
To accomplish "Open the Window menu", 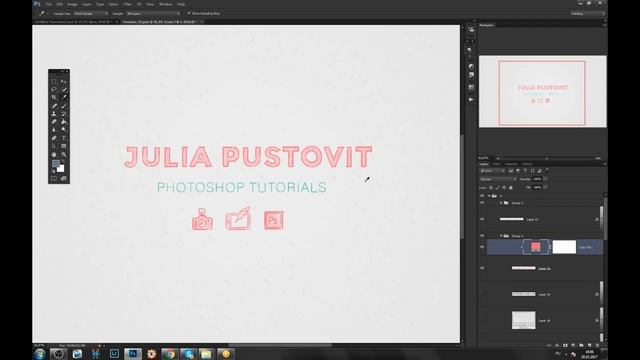I will [165, 4].
